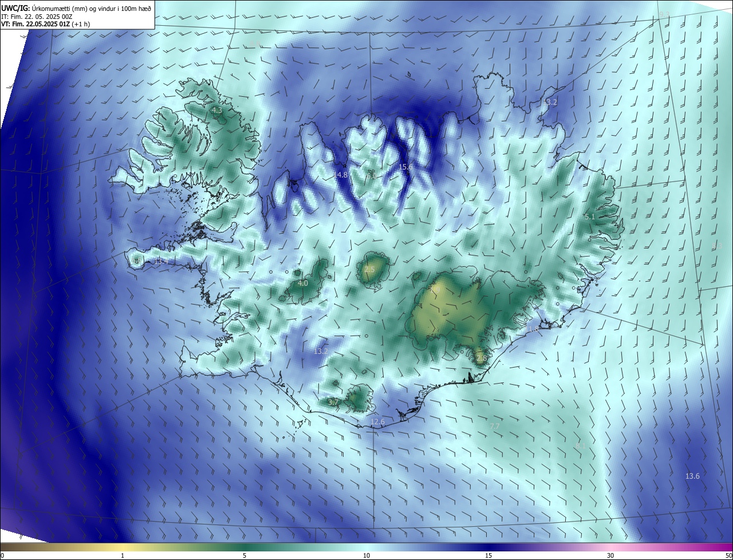This screenshot has height=560, width=733.
Task: Click the 3.2 value label in the northeast
Action: pyautogui.click(x=551, y=102)
